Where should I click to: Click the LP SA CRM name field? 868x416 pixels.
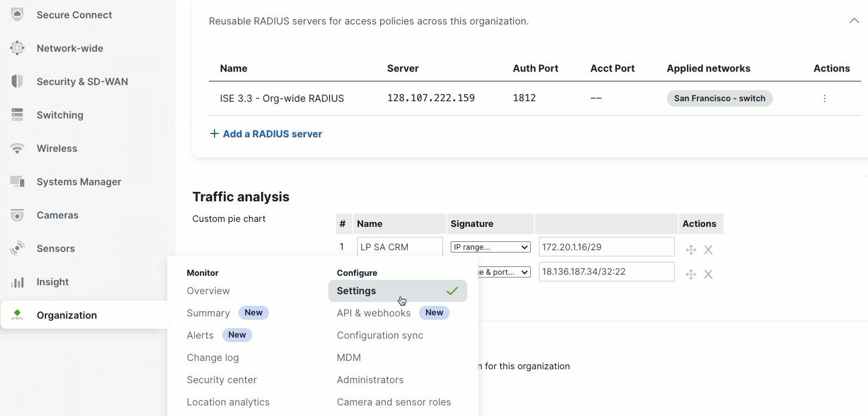pyautogui.click(x=400, y=247)
